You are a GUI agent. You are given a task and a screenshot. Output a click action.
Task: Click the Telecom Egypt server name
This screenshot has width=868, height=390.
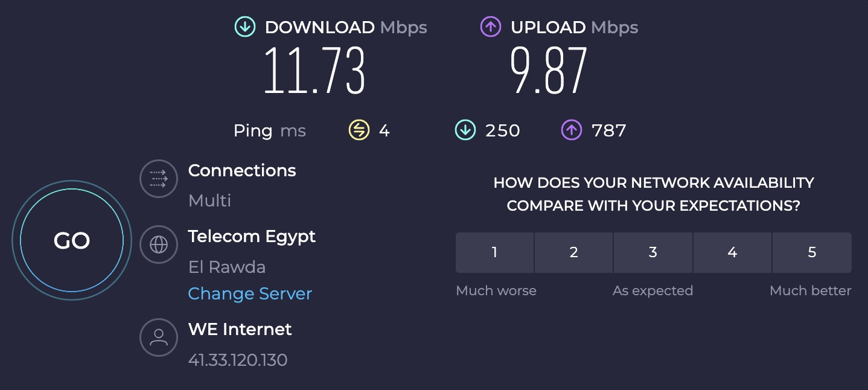[x=252, y=236]
